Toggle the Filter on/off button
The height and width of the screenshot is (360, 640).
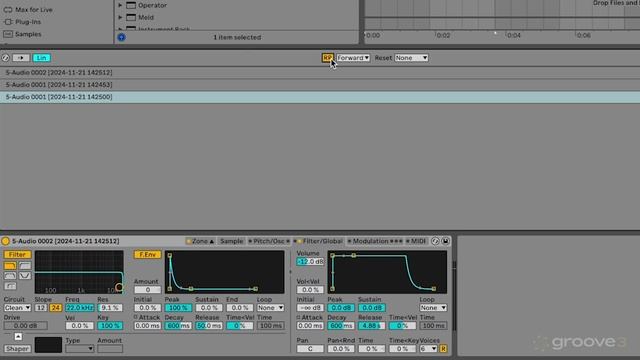(18, 255)
